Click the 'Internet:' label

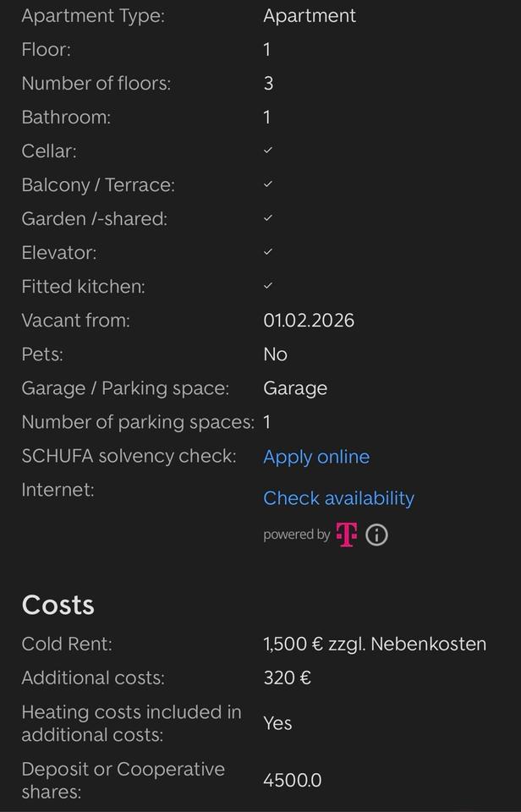click(58, 490)
